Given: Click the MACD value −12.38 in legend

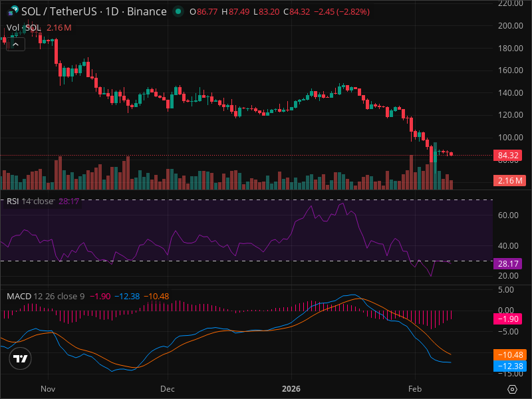Looking at the screenshot, I should pyautogui.click(x=127, y=296).
